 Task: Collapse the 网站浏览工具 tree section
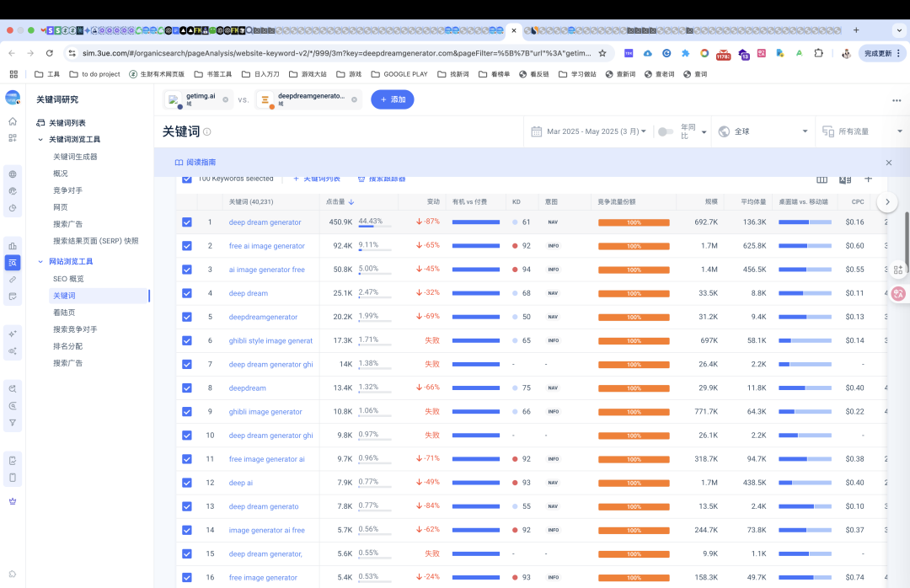[x=40, y=262]
